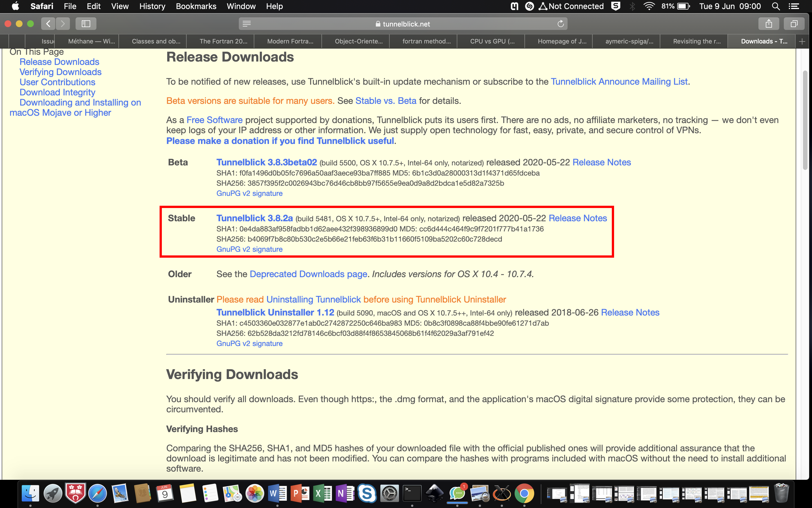Click the date and time in menu bar
The image size is (812, 508).
click(x=730, y=6)
